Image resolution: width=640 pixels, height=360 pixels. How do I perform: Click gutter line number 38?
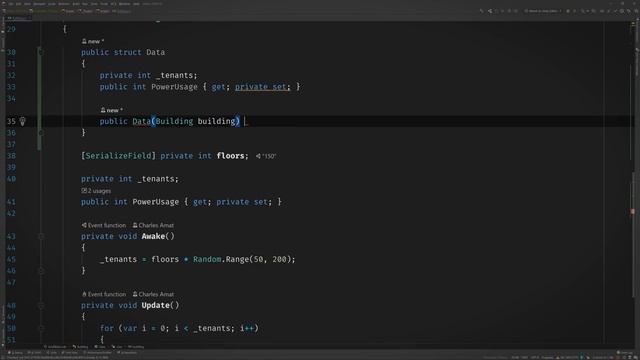pos(11,156)
